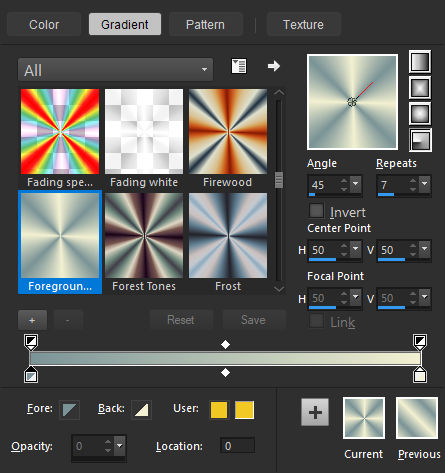The image size is (445, 473).
Task: Open the gradient view options icon
Action: (239, 66)
